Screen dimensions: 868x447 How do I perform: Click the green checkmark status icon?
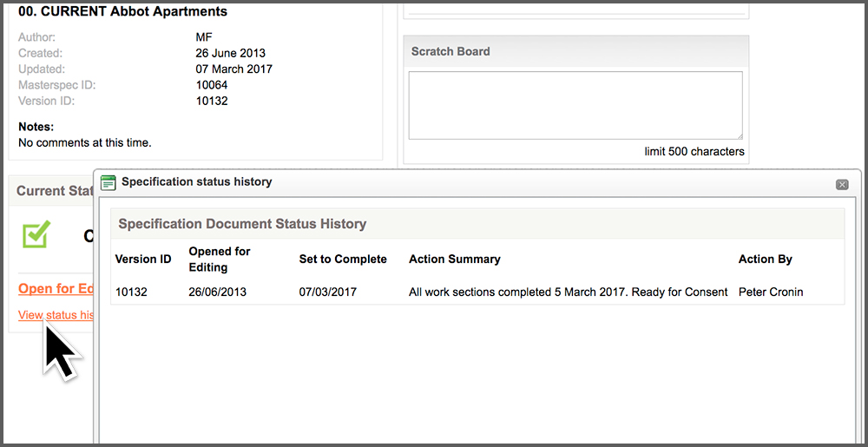(x=36, y=234)
